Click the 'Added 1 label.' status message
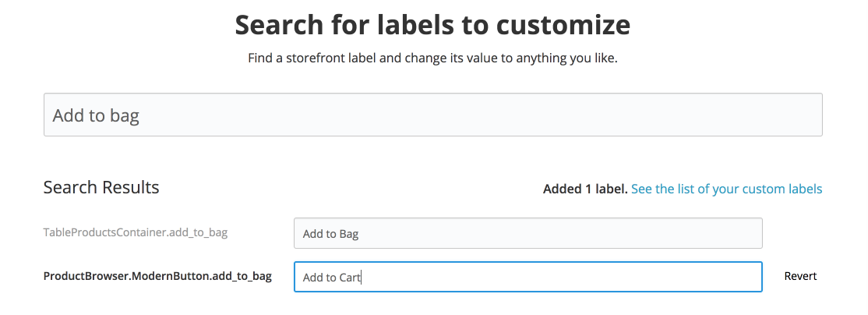Viewport: 868px width, 315px height. [x=585, y=189]
